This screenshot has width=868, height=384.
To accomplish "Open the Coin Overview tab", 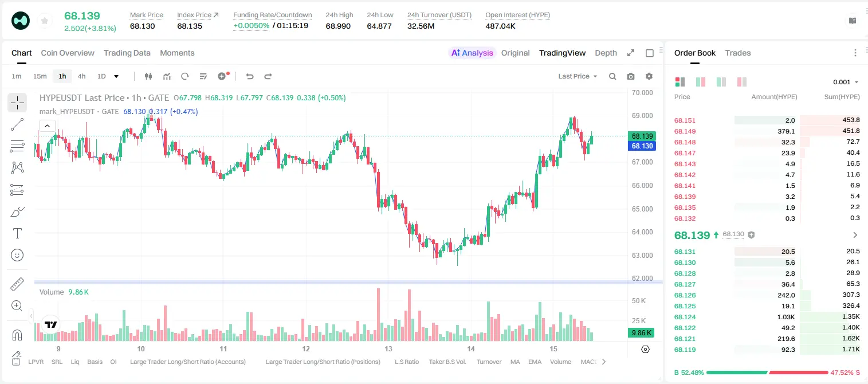I will (68, 53).
